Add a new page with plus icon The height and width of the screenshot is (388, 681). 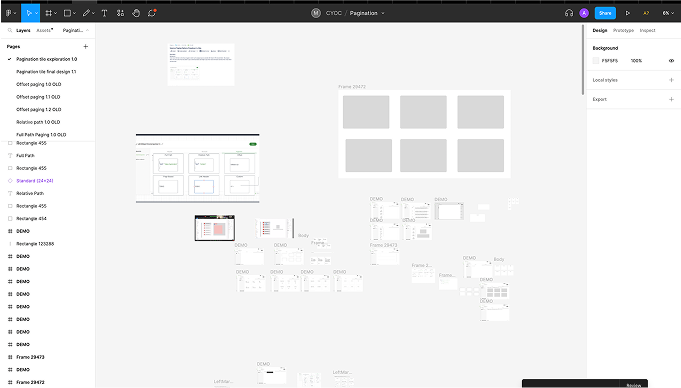86,46
